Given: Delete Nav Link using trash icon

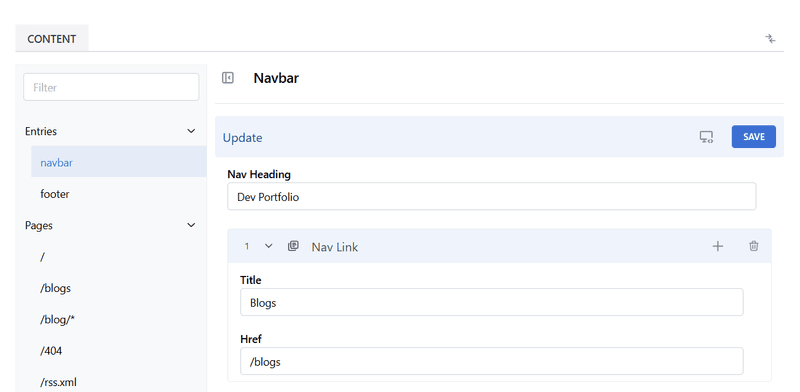Looking at the screenshot, I should pos(754,247).
